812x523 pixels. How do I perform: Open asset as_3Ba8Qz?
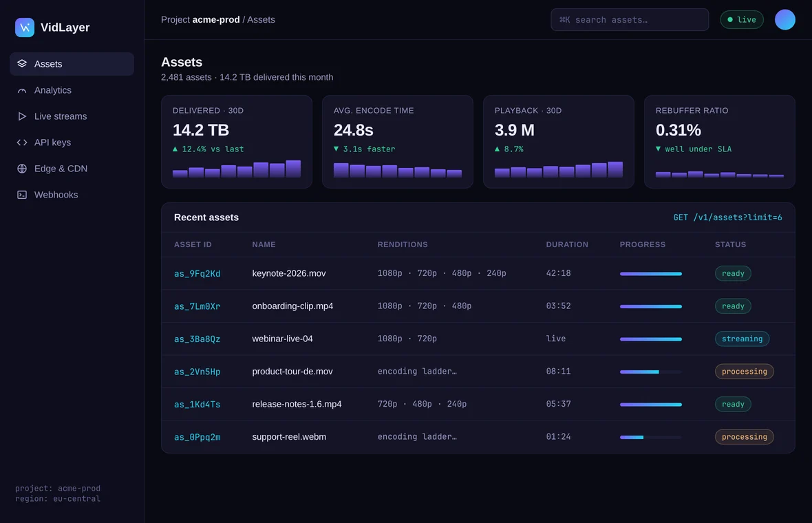pos(197,339)
